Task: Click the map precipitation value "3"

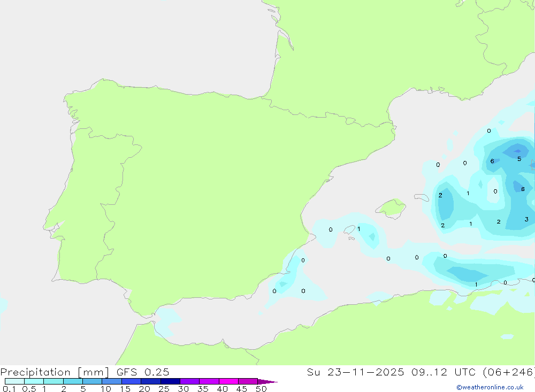Action: tap(526, 219)
